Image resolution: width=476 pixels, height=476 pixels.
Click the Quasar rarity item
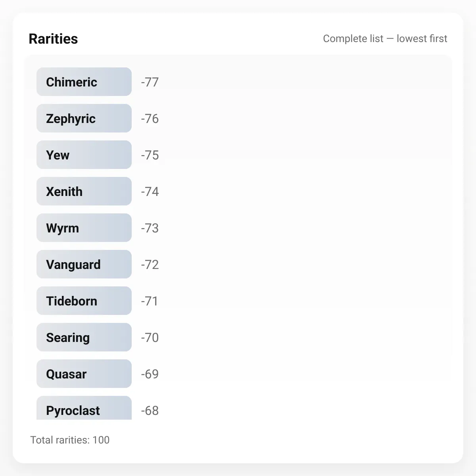(84, 374)
